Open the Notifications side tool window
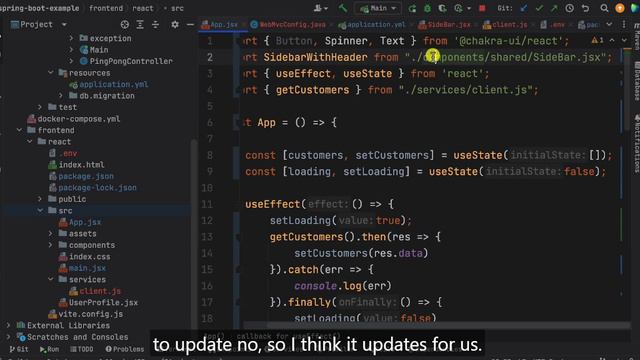The image size is (640, 360). 636,144
